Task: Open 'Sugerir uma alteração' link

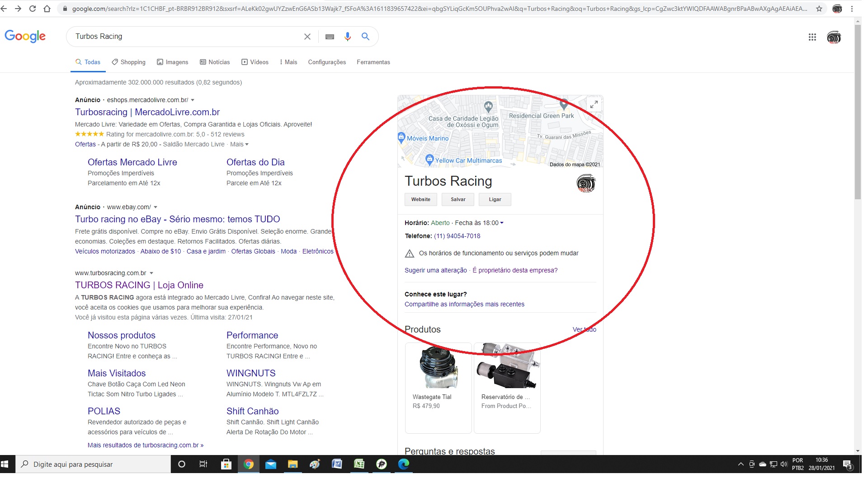Action: (x=436, y=270)
